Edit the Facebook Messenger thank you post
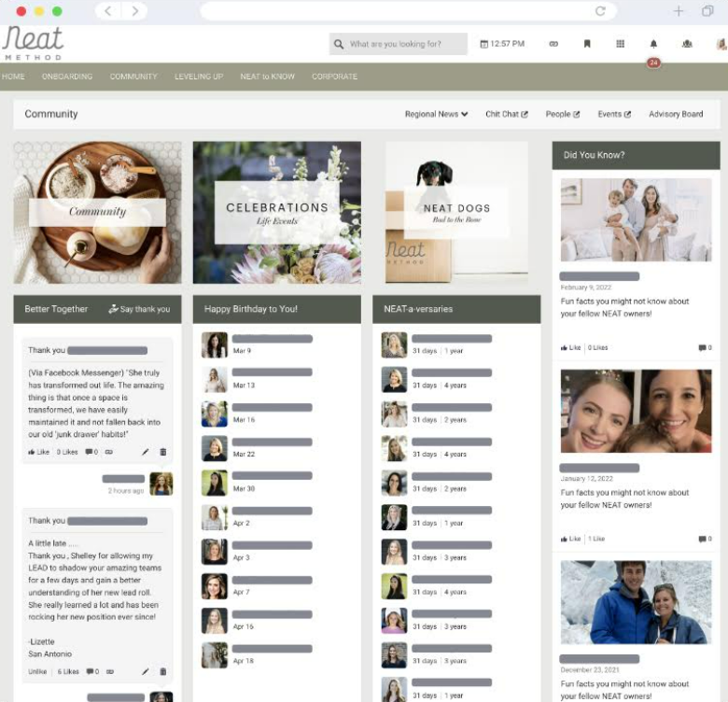Screen dimensions: 728x702 pyautogui.click(x=146, y=452)
